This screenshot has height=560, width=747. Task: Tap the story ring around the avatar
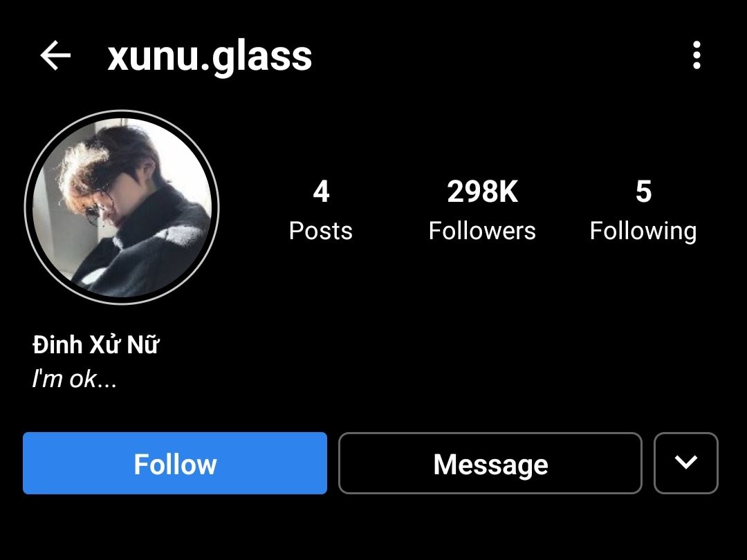pyautogui.click(x=122, y=207)
